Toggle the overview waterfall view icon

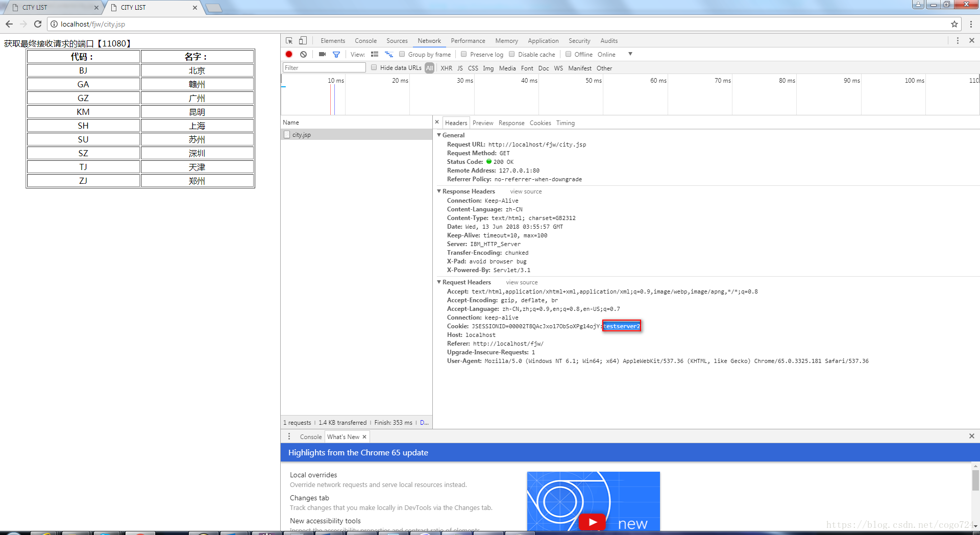(388, 54)
